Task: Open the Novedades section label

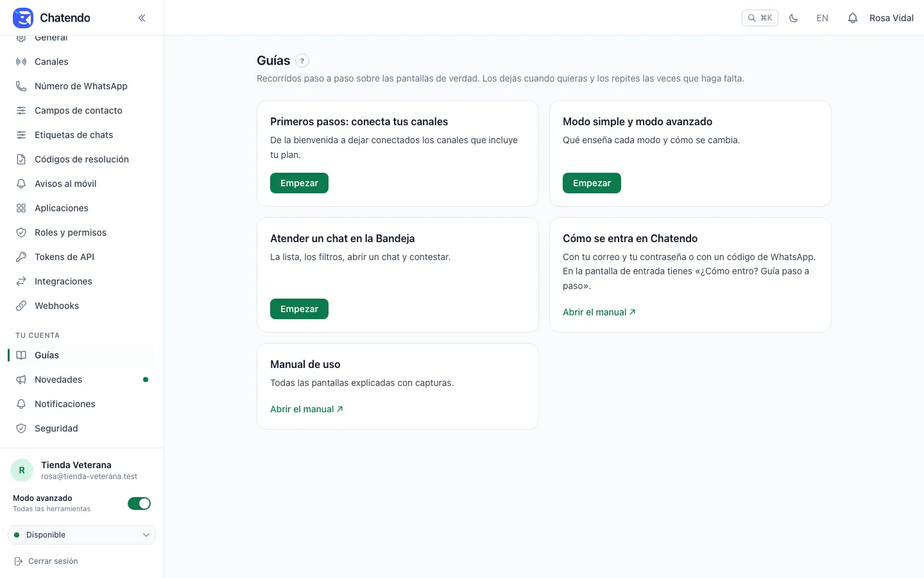Action: [x=58, y=380]
